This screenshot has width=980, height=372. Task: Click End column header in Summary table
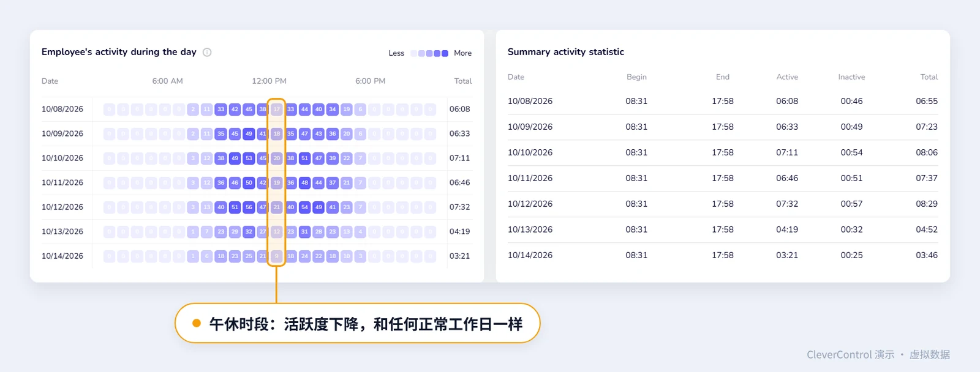(723, 76)
